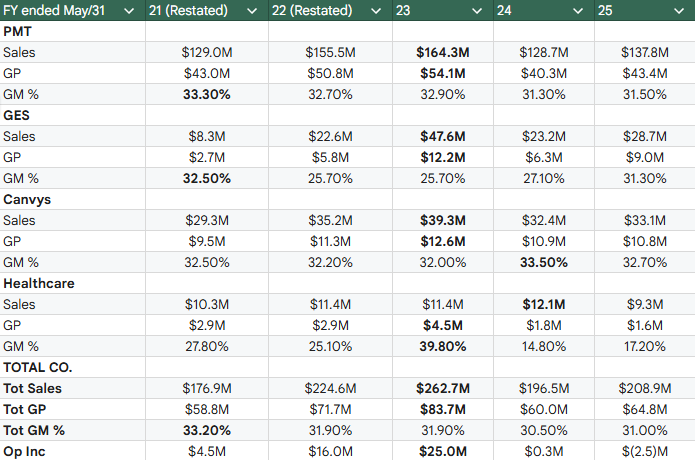Select total GM cell 30.50%
695x460 pixels.
coord(544,430)
